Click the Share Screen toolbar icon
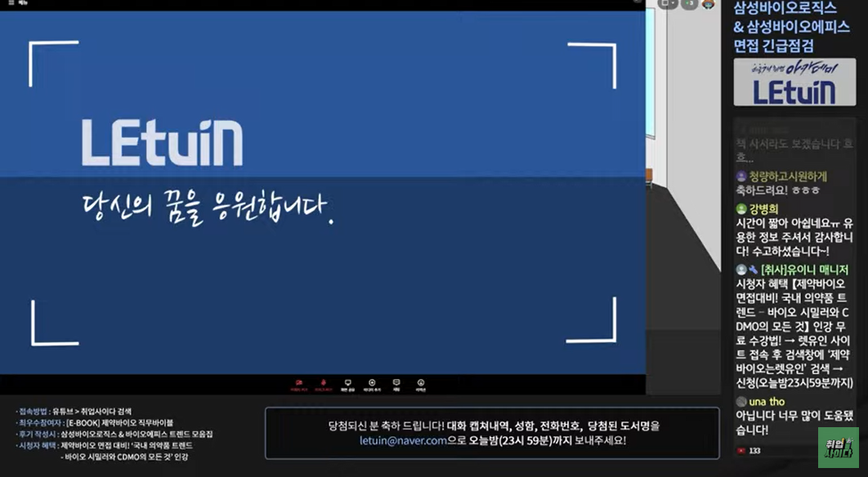The width and height of the screenshot is (868, 477). 347,383
